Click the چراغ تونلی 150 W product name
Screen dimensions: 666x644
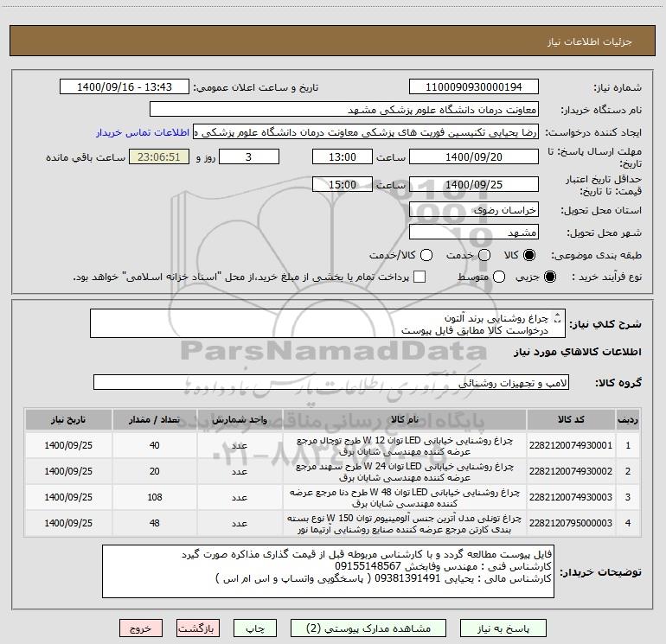pyautogui.click(x=405, y=524)
